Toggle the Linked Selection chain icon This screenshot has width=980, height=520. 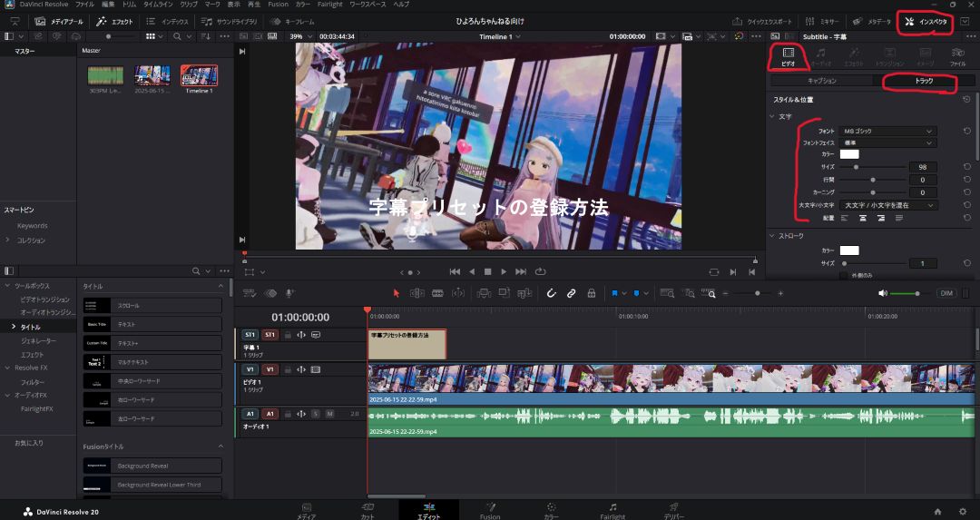click(x=572, y=293)
